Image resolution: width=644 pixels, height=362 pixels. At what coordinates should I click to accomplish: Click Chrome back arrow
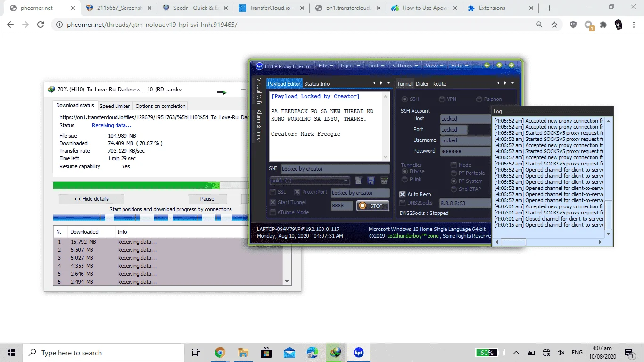[x=10, y=25]
